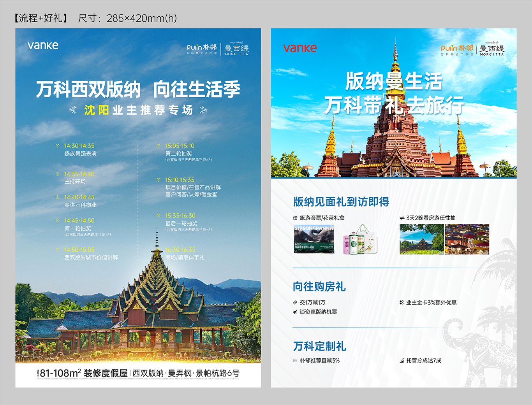Viewport: 532px width, 405px height.
Task: Click the red vanke logo on right poster
Action: [300, 48]
